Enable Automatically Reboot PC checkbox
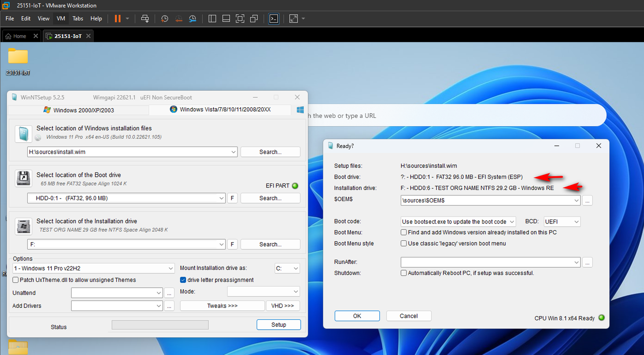644x355 pixels. [404, 273]
